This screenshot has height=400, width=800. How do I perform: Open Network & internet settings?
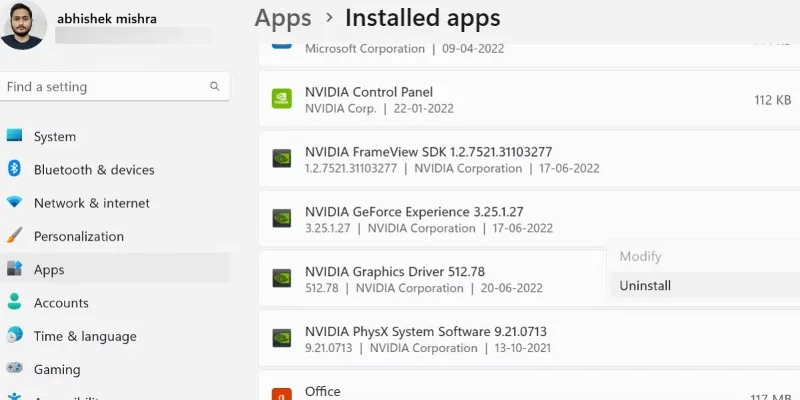(115, 203)
